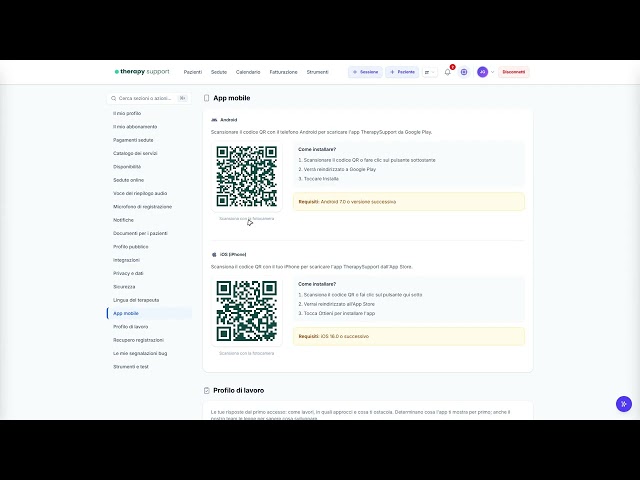Screen dimensions: 640x480
Task: Click Tocca Ottieni per installare l'app step
Action: [336, 313]
